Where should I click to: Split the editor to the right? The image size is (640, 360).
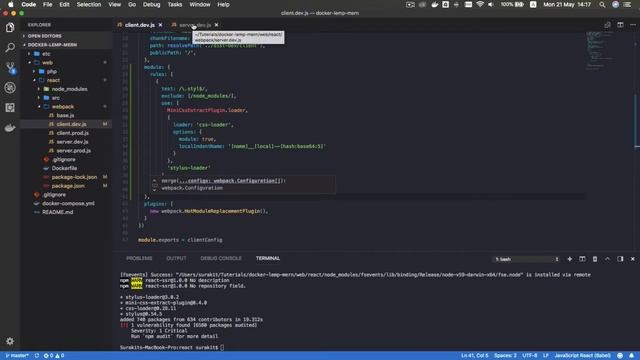pos(620,25)
